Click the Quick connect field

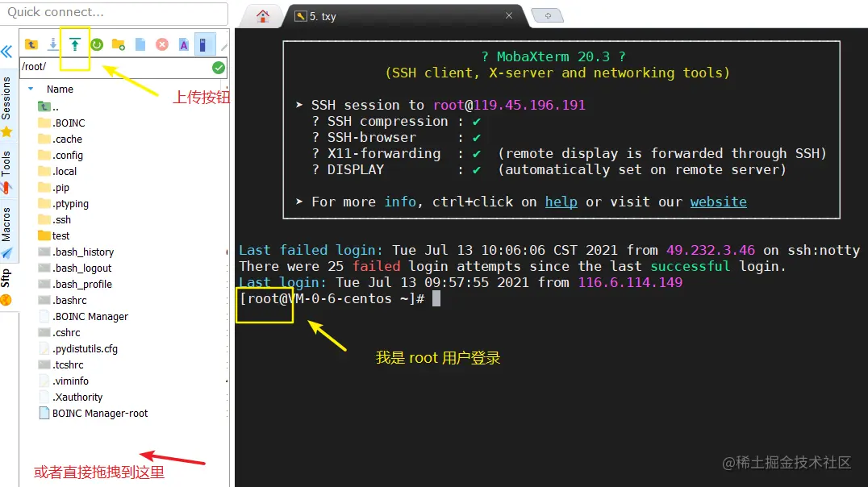click(x=115, y=13)
